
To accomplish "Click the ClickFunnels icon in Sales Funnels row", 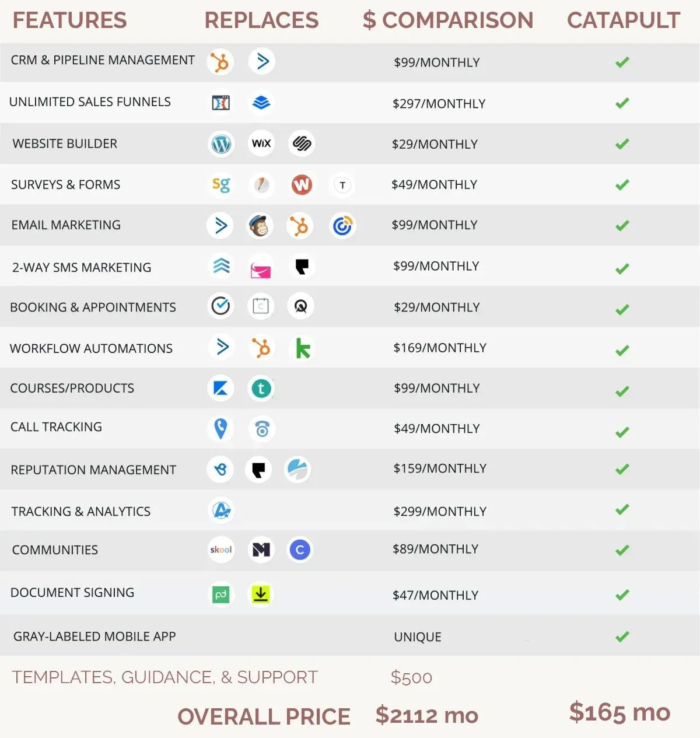I will click(220, 103).
